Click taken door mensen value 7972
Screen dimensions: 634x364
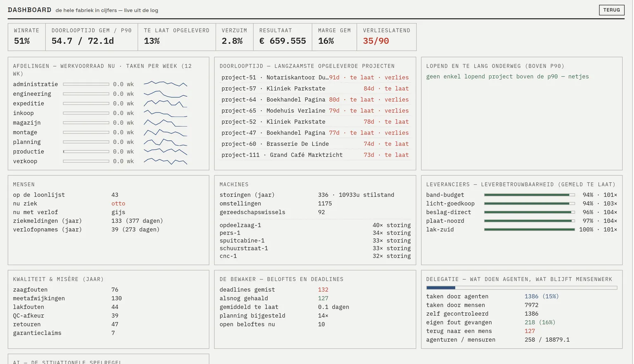(x=532, y=305)
